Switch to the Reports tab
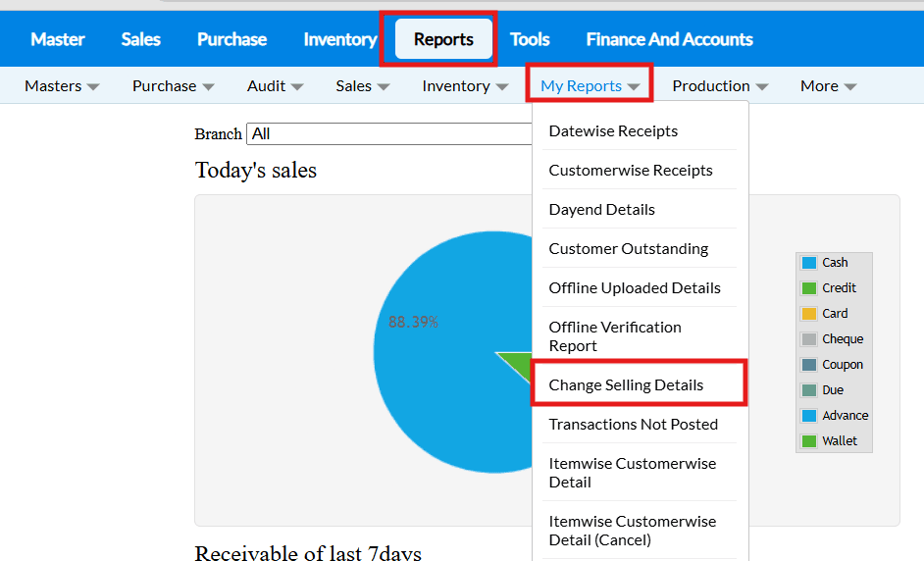This screenshot has height=561, width=924. 443,39
